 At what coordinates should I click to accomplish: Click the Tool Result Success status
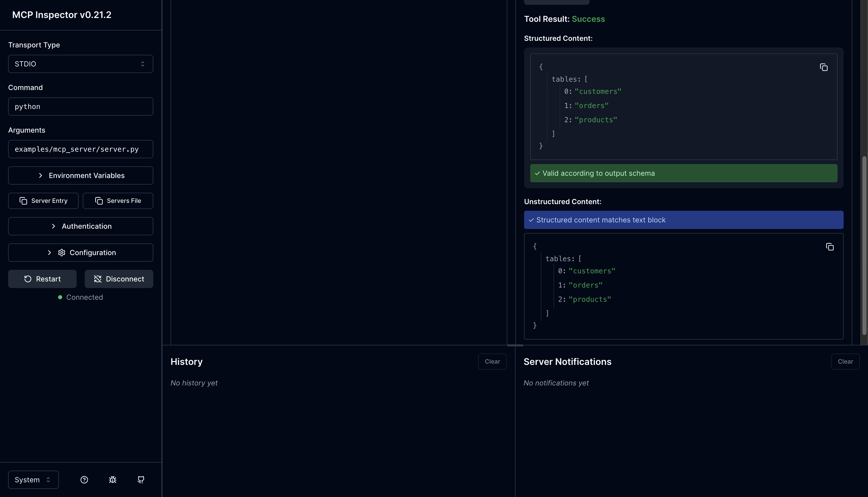tap(588, 19)
